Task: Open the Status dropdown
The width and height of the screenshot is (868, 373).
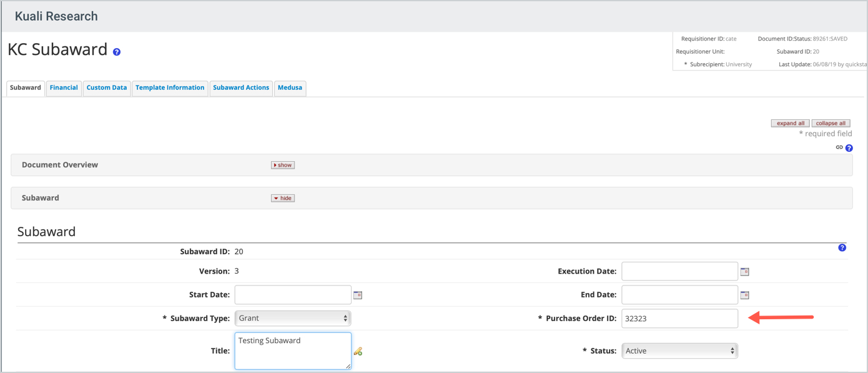Action: [x=679, y=351]
